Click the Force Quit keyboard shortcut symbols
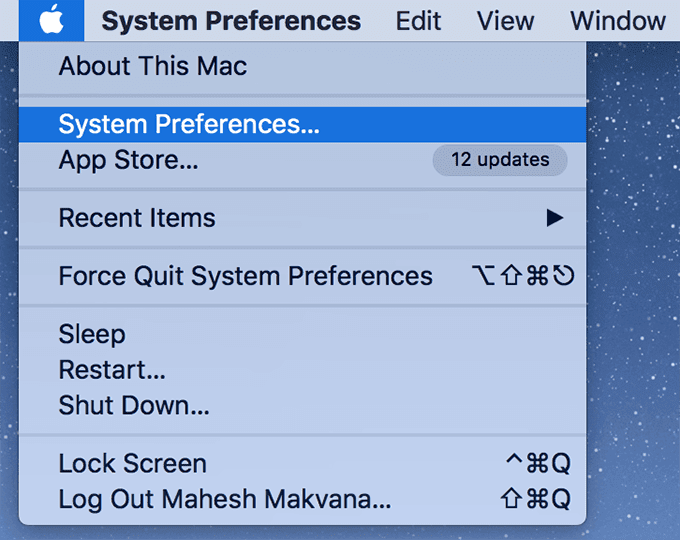Image resolution: width=680 pixels, height=540 pixels. coord(523,276)
